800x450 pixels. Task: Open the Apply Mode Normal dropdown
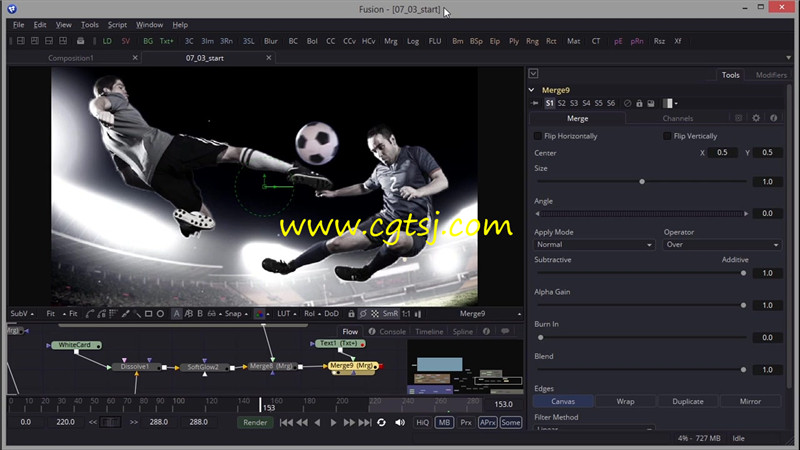(x=594, y=244)
